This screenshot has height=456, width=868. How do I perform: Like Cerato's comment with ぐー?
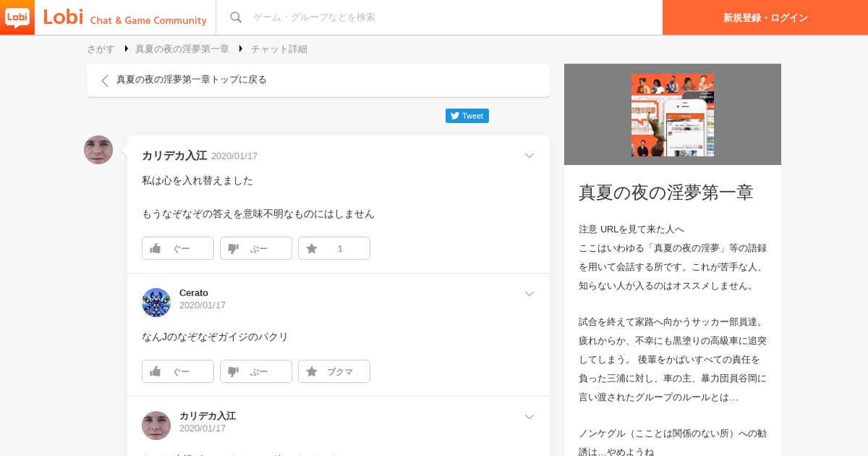(178, 371)
